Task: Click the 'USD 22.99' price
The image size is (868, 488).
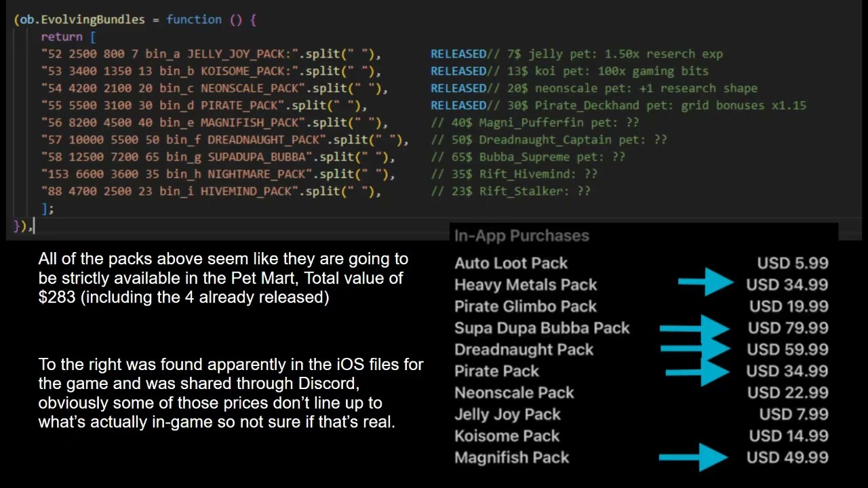Action: (x=788, y=393)
